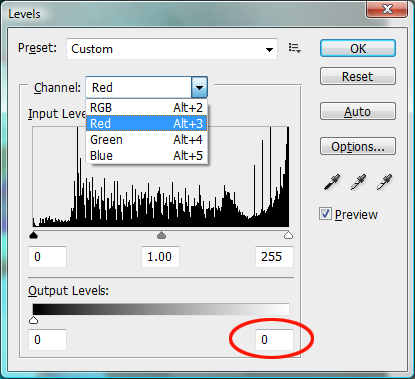Click the Reset button
Image resolution: width=415 pixels, height=379 pixels.
(358, 76)
